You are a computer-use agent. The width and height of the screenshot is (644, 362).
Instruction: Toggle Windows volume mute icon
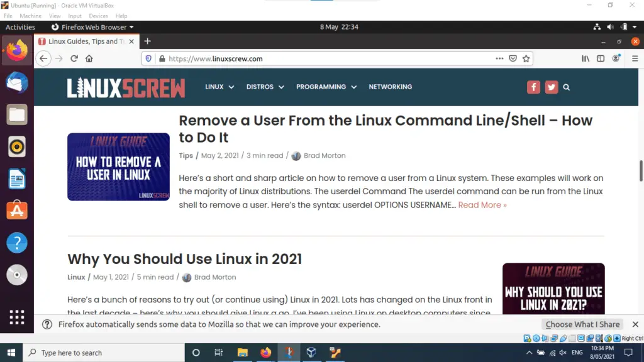tap(563, 353)
